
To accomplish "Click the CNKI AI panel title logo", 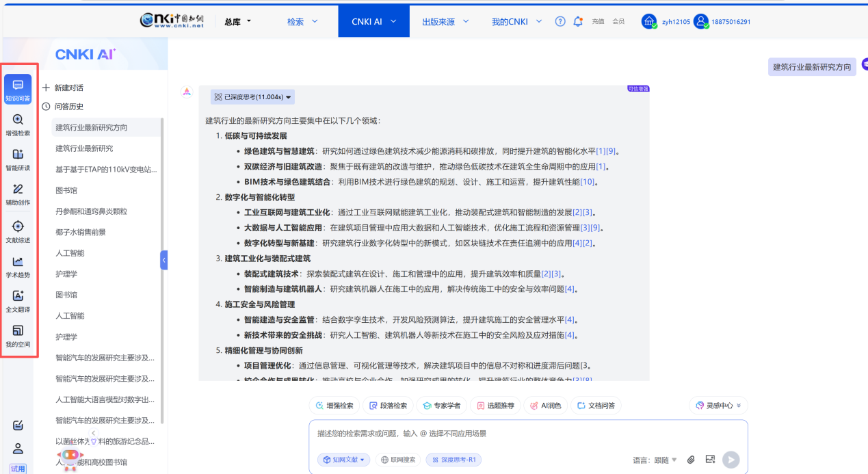I will 86,55.
